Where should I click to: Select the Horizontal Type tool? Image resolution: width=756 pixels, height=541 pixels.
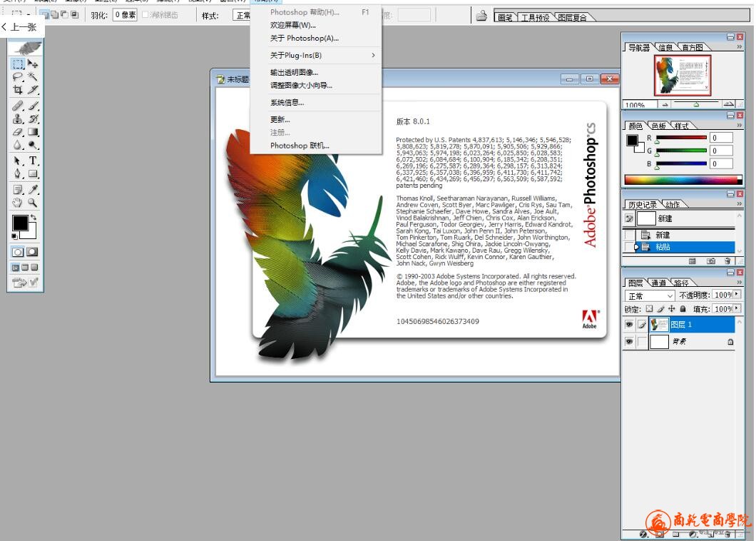(x=33, y=161)
